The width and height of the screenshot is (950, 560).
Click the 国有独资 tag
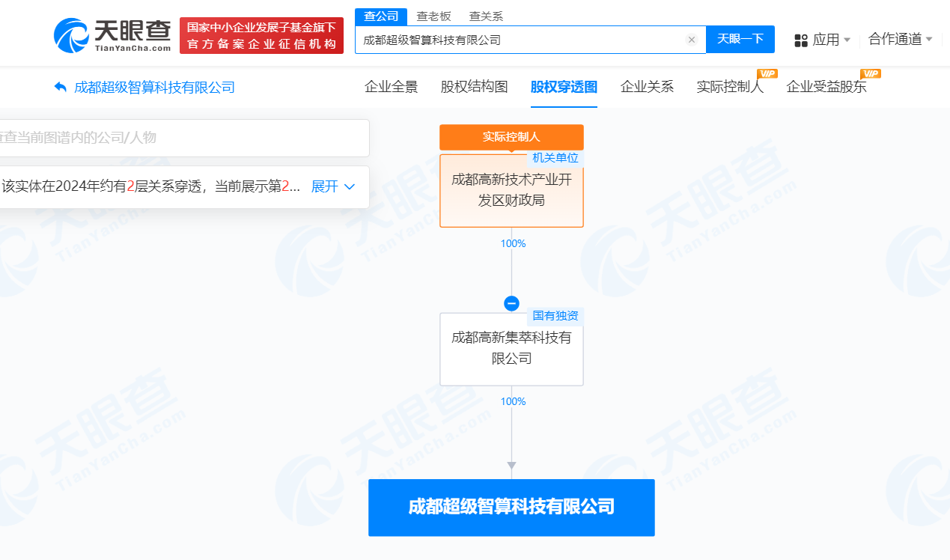[x=555, y=316]
